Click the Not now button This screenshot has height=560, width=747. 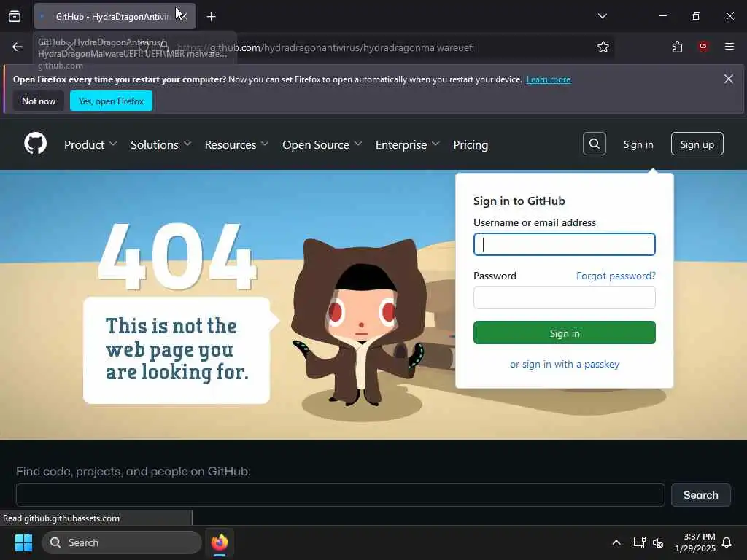coord(39,101)
